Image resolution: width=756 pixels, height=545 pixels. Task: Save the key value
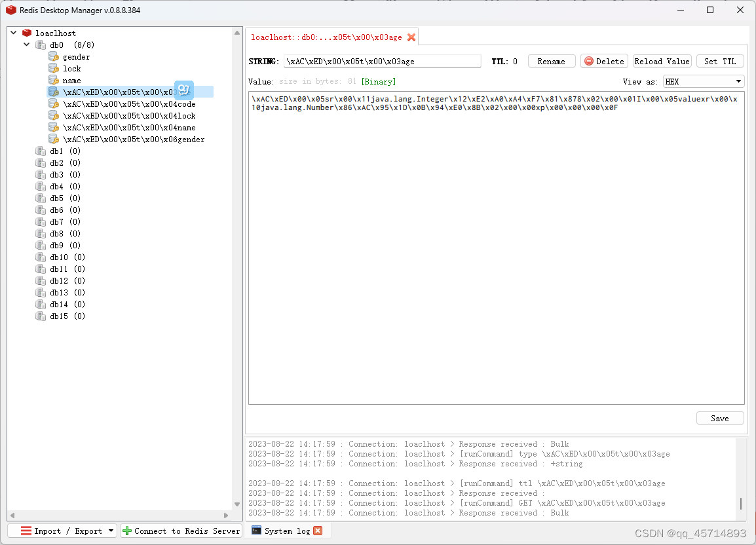pyautogui.click(x=720, y=418)
